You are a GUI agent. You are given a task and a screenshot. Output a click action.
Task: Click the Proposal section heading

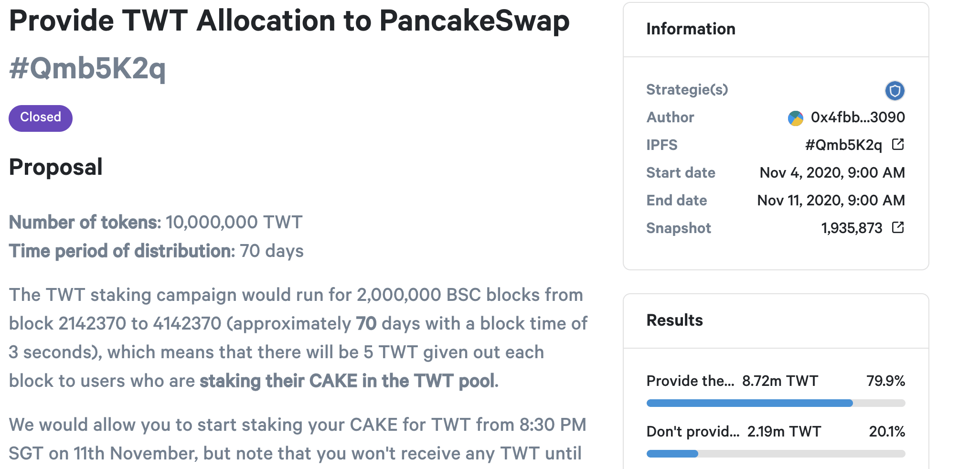pyautogui.click(x=56, y=167)
